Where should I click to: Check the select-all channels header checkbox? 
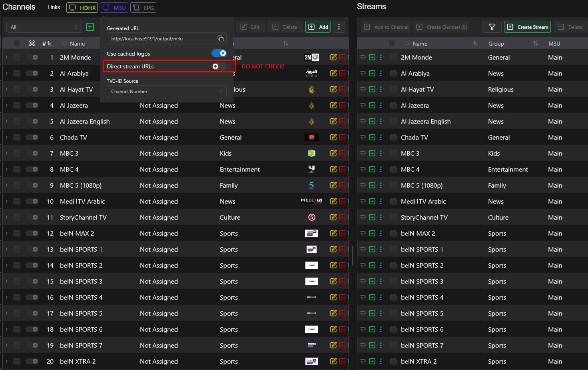17,43
